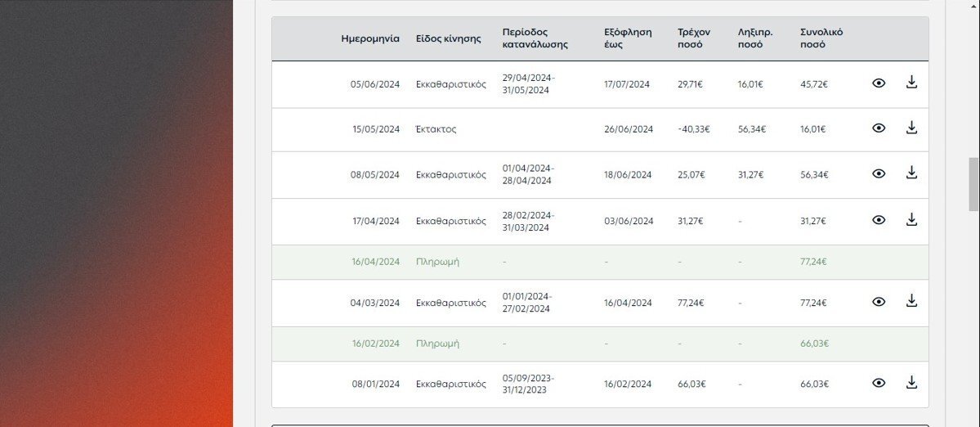Image resolution: width=980 pixels, height=427 pixels.
Task: Select the 16/02/2024 Πληρωμή row
Action: pyautogui.click(x=600, y=344)
